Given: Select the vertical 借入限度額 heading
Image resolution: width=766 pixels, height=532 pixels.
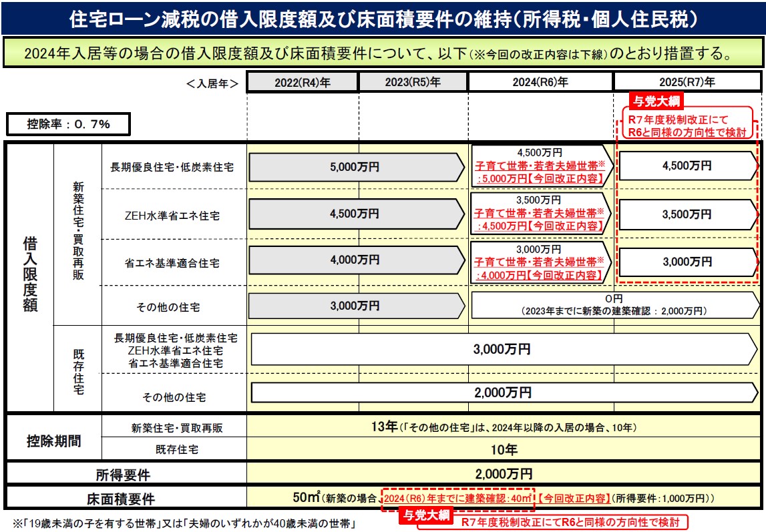Looking at the screenshot, I should click(30, 274).
